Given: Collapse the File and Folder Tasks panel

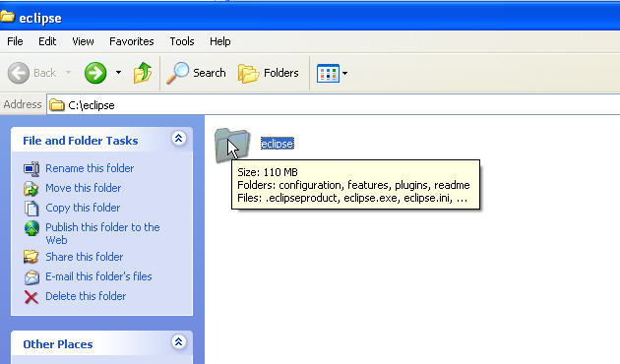Looking at the screenshot, I should click(179, 139).
